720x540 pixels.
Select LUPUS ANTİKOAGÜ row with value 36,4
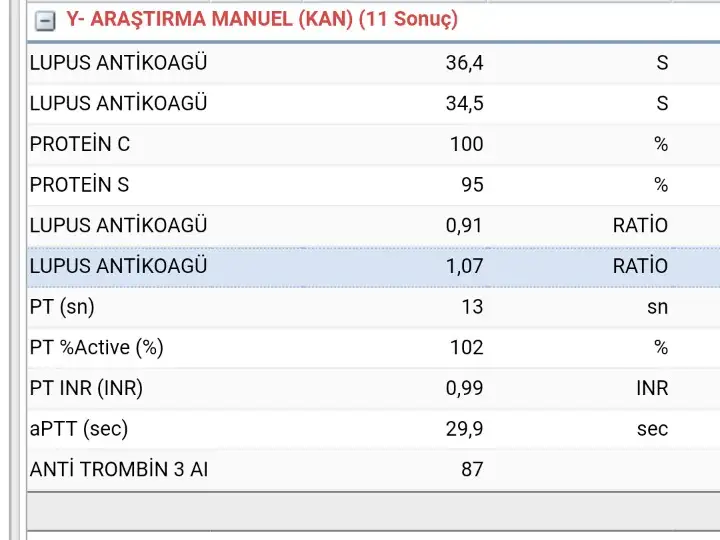(x=118, y=63)
